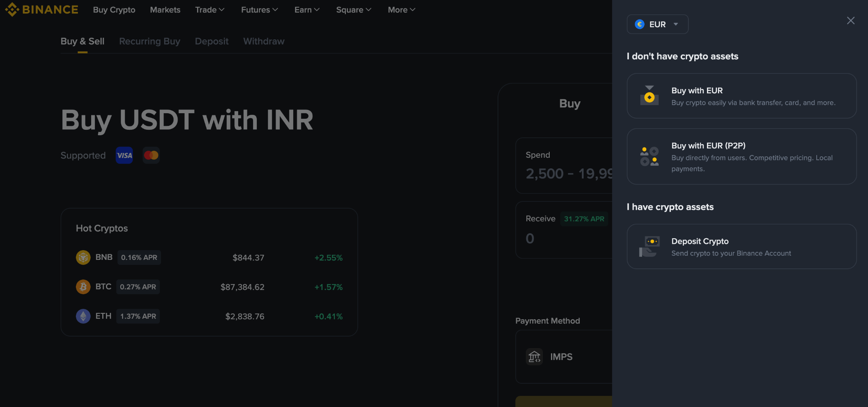This screenshot has height=407, width=868.
Task: Expand the Trade menu
Action: pos(210,10)
